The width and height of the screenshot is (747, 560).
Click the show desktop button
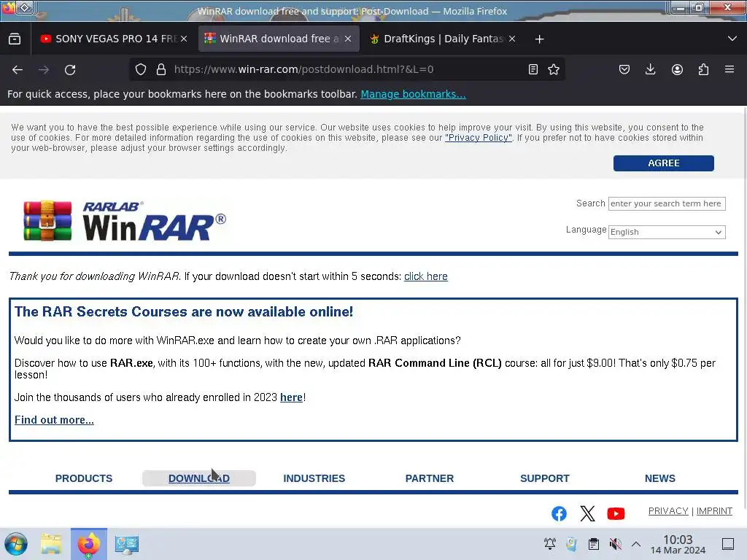tap(728, 544)
